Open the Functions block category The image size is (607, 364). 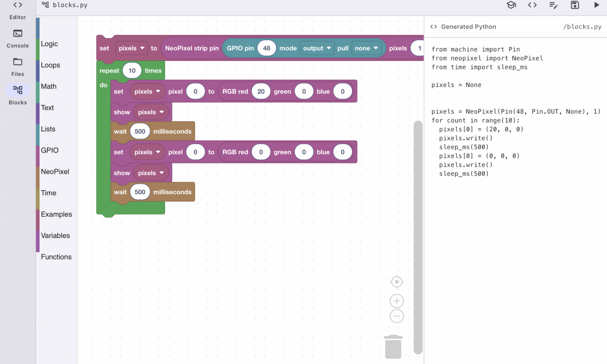[x=56, y=257]
